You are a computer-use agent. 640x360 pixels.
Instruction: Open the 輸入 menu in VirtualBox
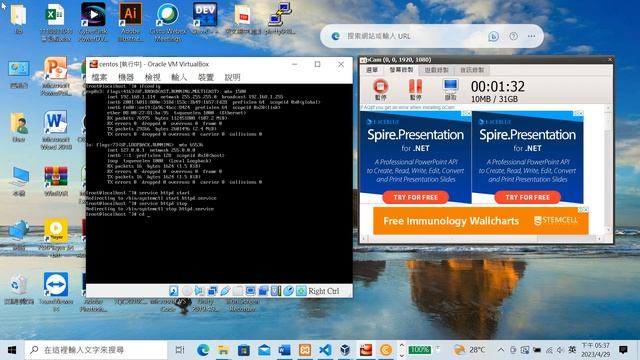[179, 77]
